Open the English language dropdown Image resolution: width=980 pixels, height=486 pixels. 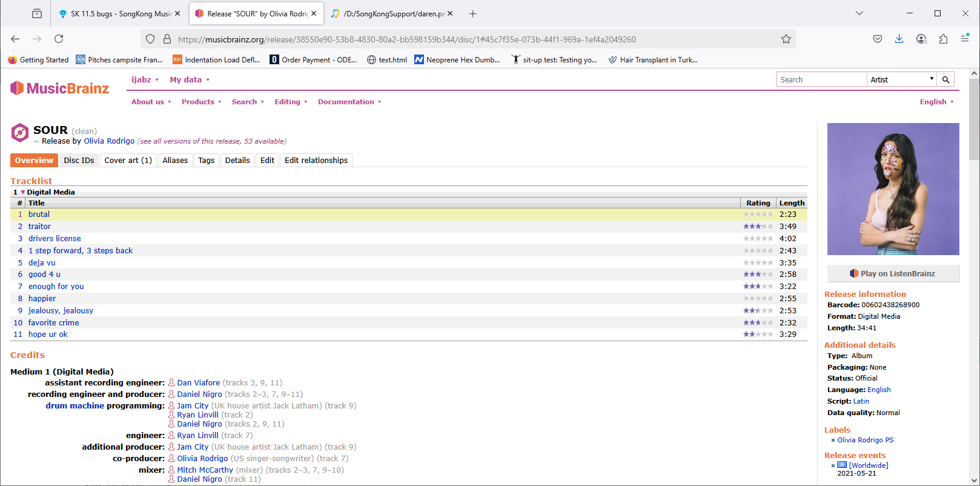click(936, 102)
